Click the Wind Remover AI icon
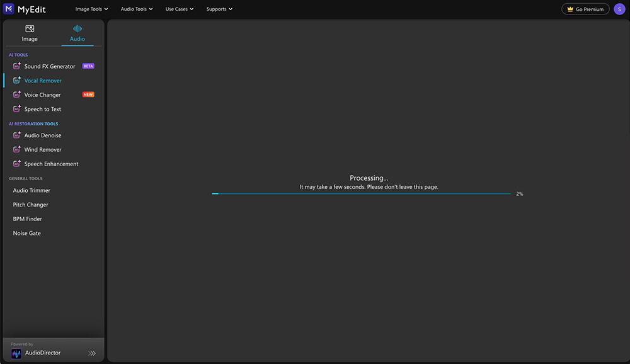Viewport: 630px width, 364px height. (17, 149)
